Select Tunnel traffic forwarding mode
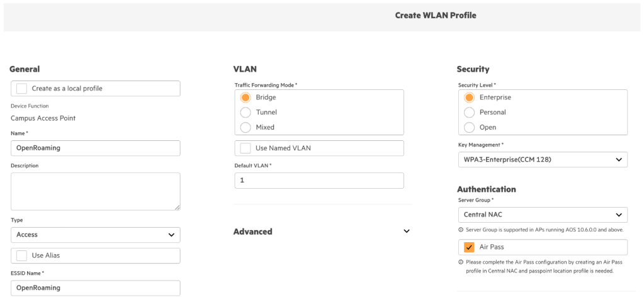The height and width of the screenshot is (307, 644). coord(246,112)
